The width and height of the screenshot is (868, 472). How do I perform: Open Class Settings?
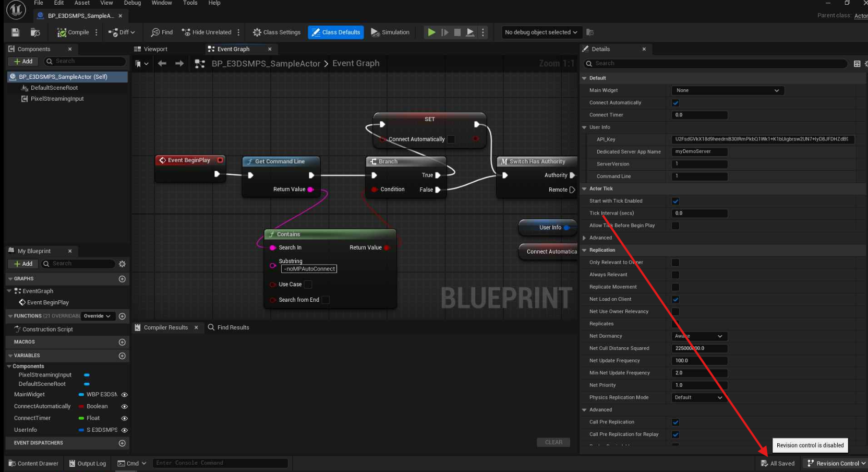[x=276, y=32]
